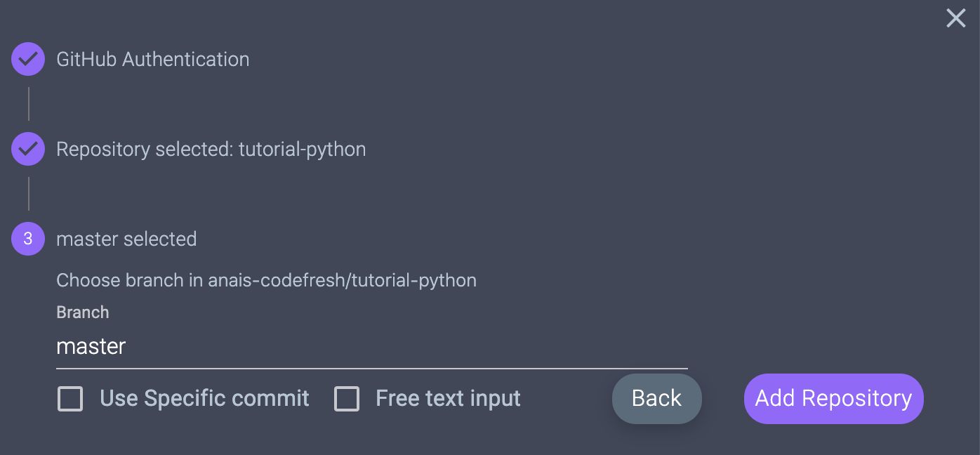Select the 'master selected' step header
Screen dimensions: 980x455
point(126,239)
